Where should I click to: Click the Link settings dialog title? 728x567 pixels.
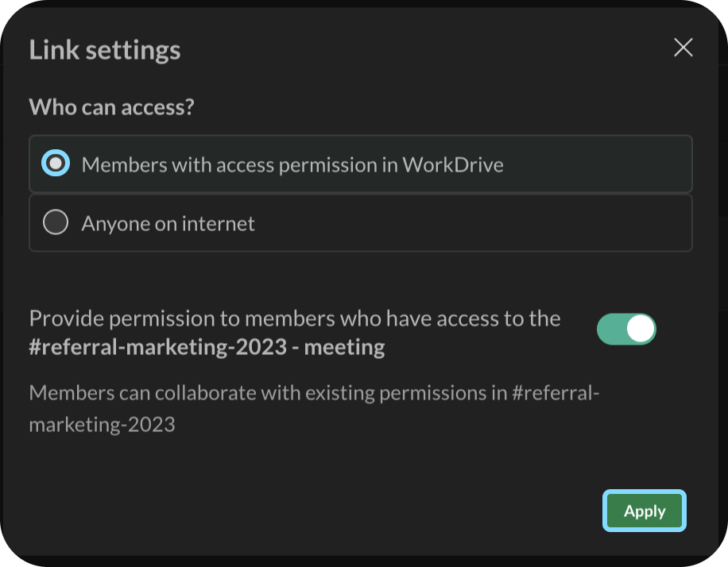pos(105,50)
